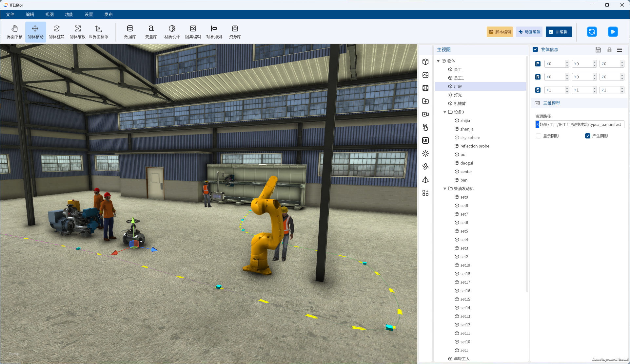The image size is (630, 364).
Task: Increase the position Z0 stepper
Action: [x=622, y=62]
